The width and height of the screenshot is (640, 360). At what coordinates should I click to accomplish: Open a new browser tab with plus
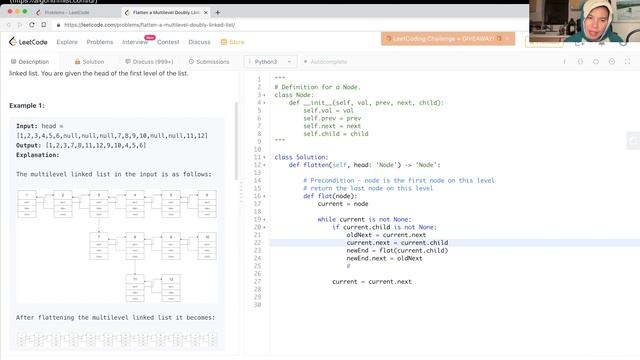[x=218, y=13]
